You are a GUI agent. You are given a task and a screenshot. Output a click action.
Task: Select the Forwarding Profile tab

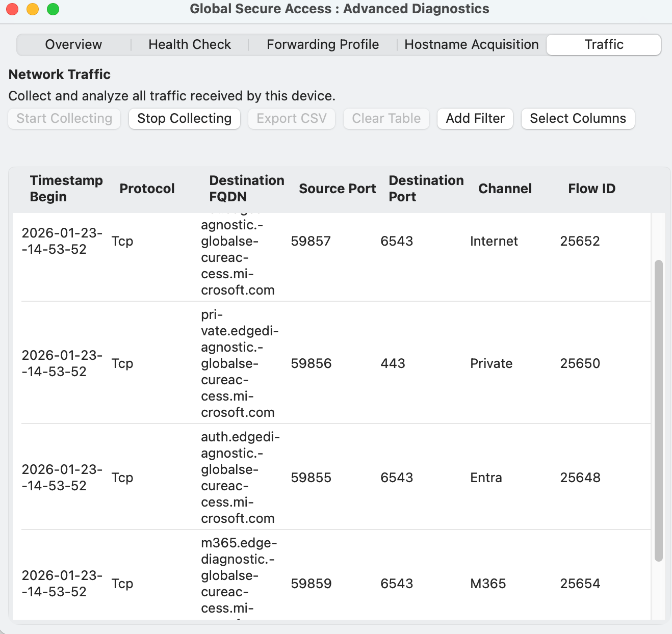(322, 45)
